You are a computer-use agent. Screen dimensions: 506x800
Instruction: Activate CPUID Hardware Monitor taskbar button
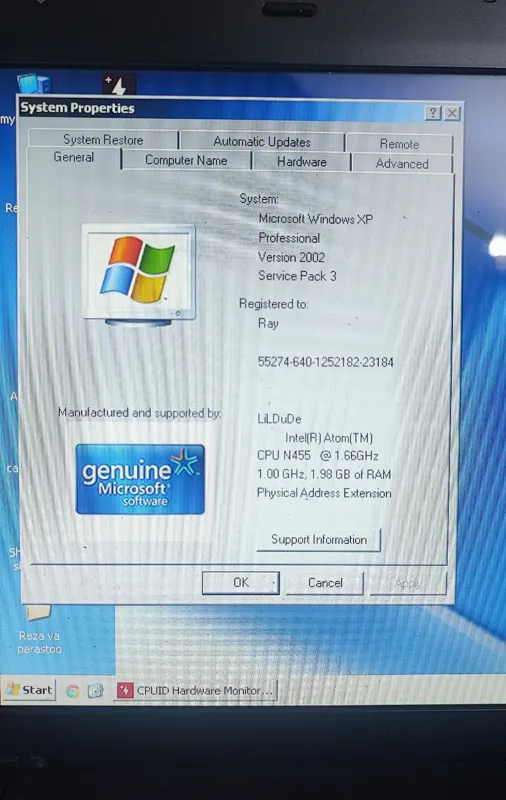[x=195, y=691]
